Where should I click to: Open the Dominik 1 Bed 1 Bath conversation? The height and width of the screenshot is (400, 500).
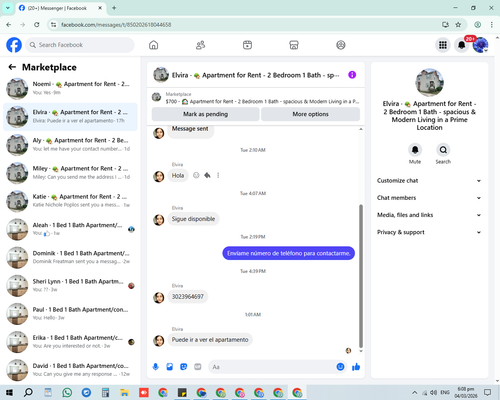70,257
